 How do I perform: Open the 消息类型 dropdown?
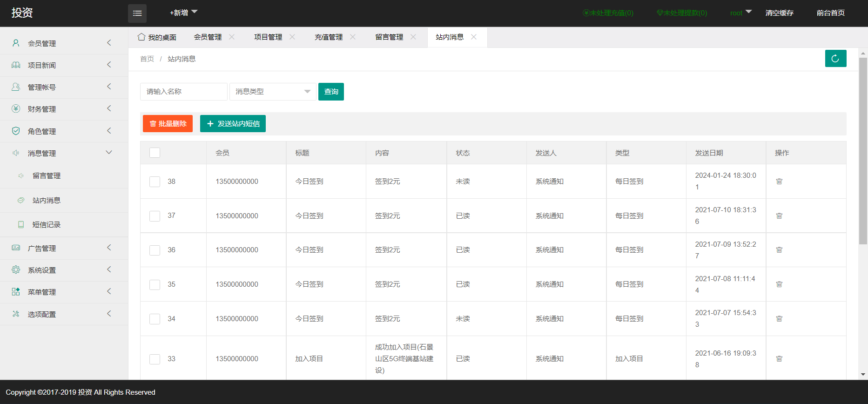tap(273, 92)
